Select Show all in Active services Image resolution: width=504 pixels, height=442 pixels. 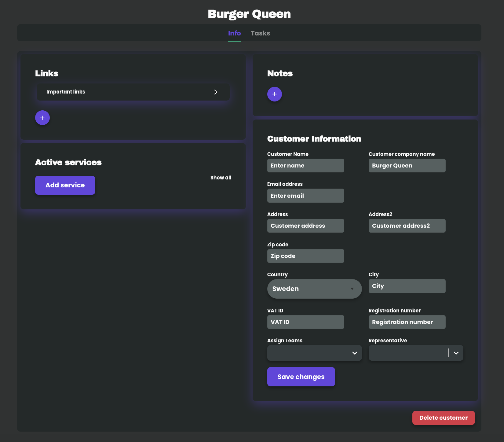(x=221, y=177)
